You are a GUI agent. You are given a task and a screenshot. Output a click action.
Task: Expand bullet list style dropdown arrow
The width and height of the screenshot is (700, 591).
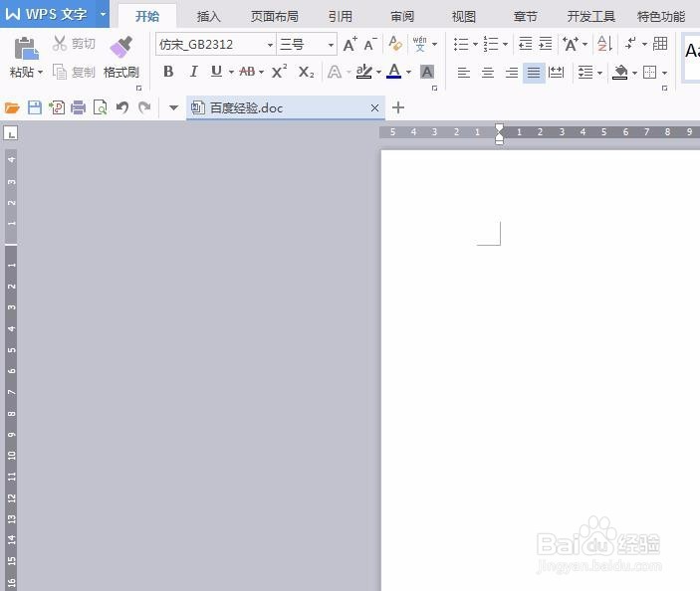(x=475, y=44)
